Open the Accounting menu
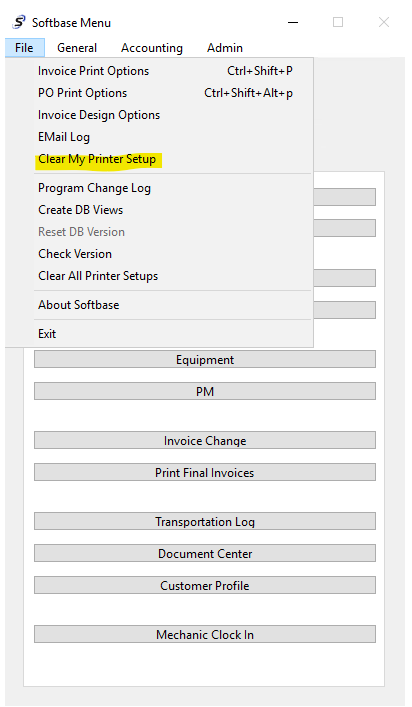The image size is (412, 707). click(152, 48)
